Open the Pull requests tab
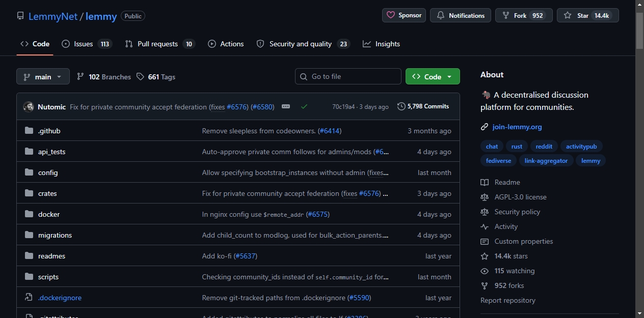This screenshot has width=644, height=318. 160,44
